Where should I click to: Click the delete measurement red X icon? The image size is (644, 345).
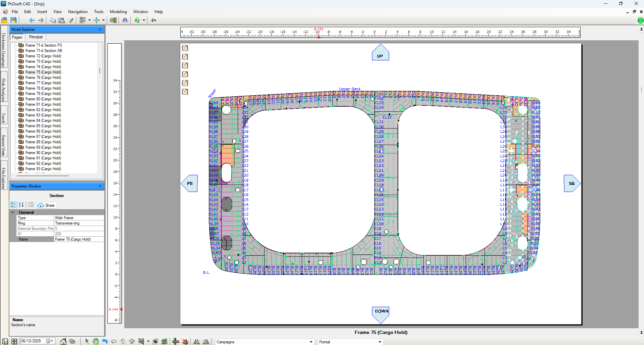(185, 341)
